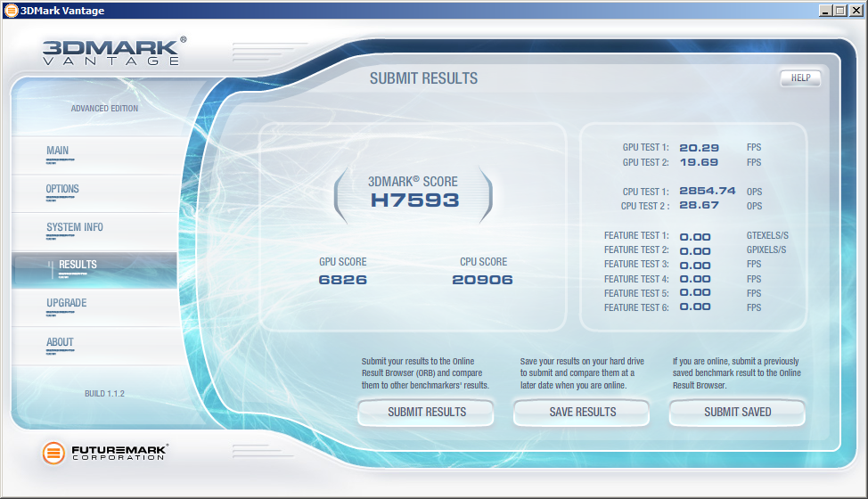Open the Options section

62,190
